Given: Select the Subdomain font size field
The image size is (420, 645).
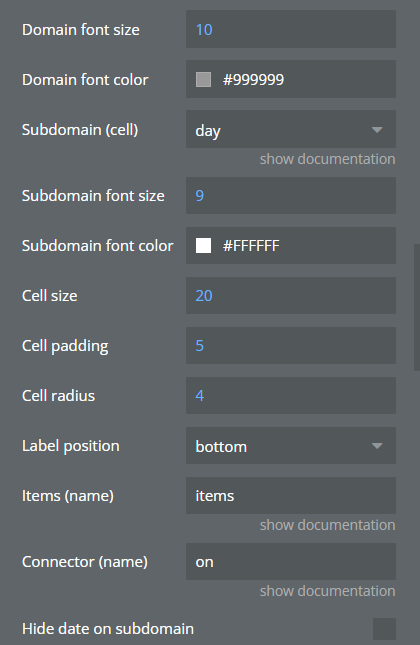Looking at the screenshot, I should [291, 195].
